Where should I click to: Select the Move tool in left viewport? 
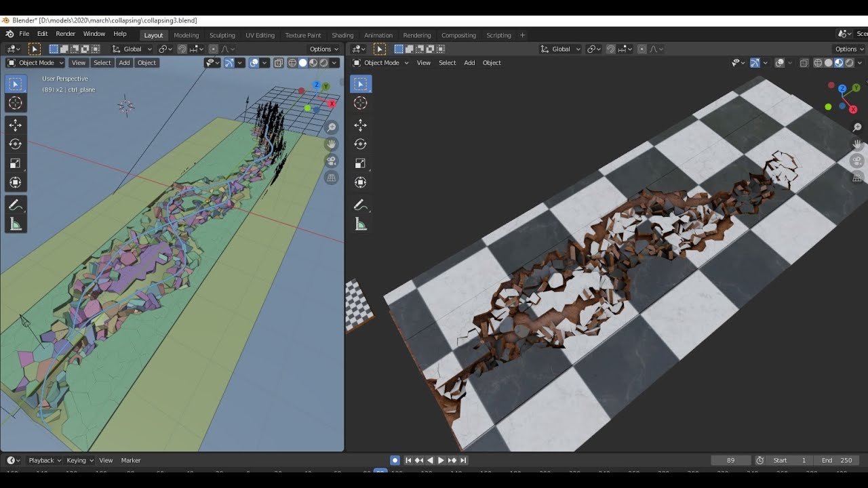(16, 125)
